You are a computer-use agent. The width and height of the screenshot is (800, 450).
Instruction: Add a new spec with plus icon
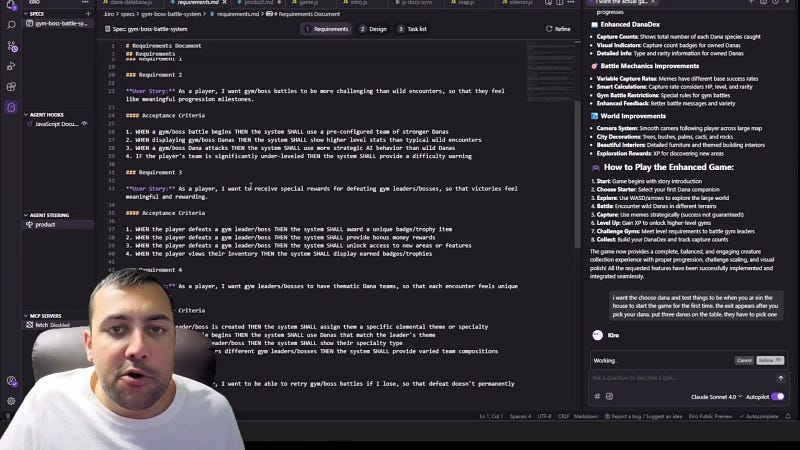point(88,14)
